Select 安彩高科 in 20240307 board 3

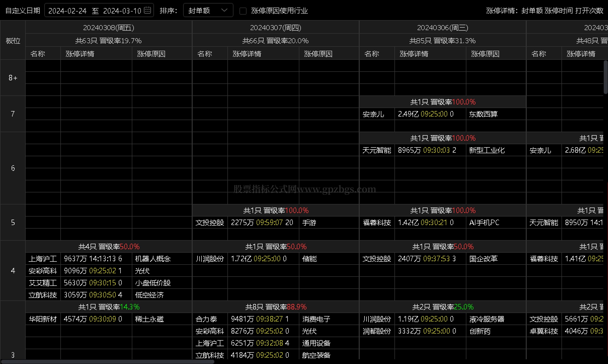(210, 331)
